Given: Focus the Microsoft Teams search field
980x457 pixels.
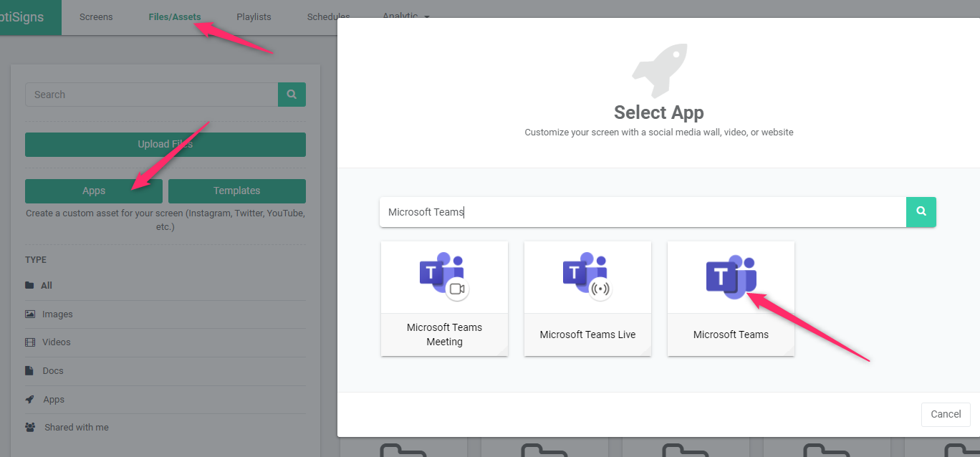Looking at the screenshot, I should (643, 212).
